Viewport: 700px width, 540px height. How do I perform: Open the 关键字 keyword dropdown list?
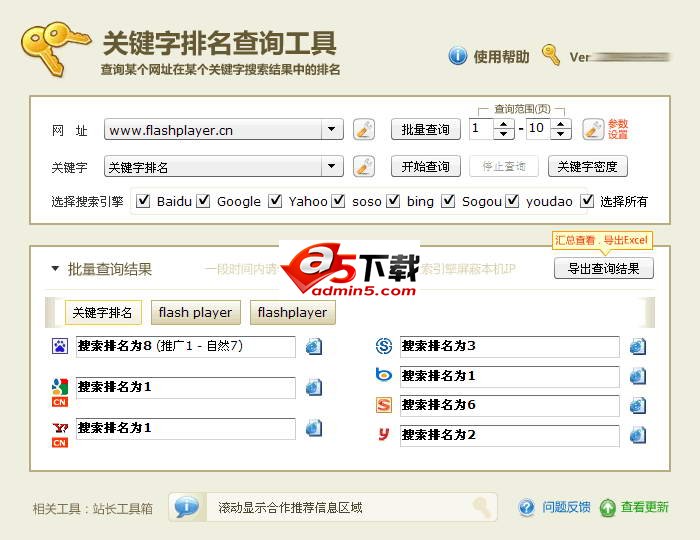[332, 166]
